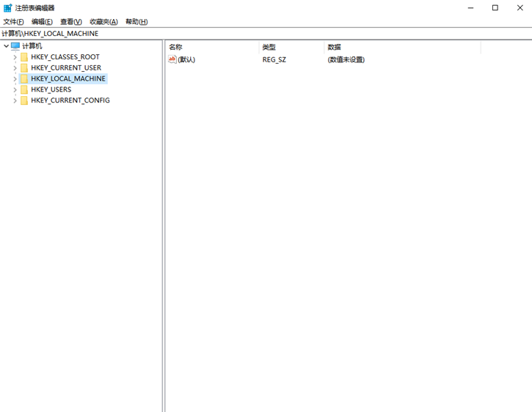The image size is (532, 412).
Task: Open the 收藏夹(A) menu
Action: tap(103, 22)
